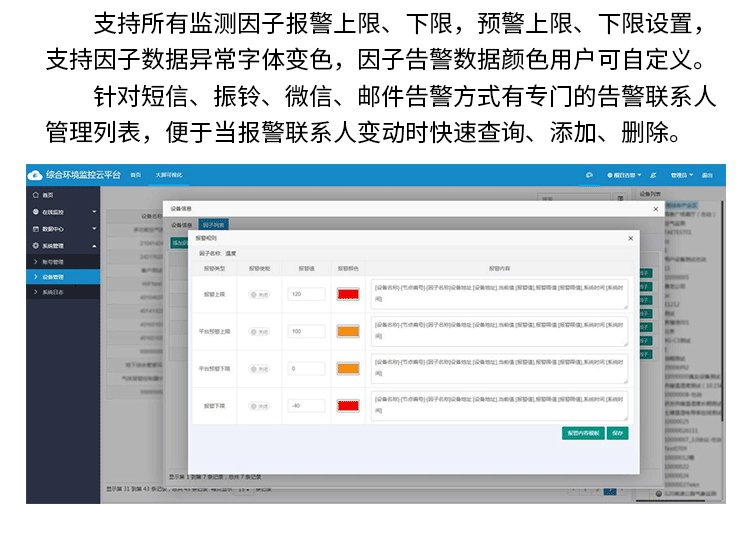This screenshot has width=750, height=538.
Task: Click the 报警内容模板 button
Action: click(x=582, y=434)
